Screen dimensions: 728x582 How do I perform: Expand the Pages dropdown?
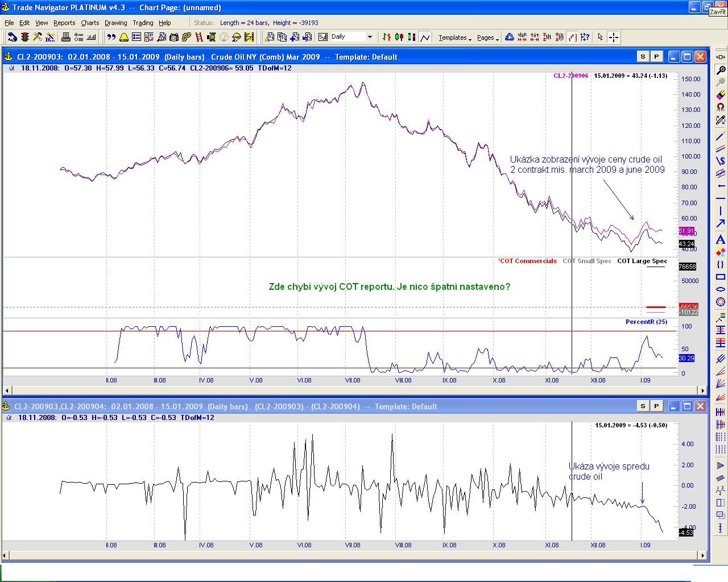pyautogui.click(x=488, y=38)
